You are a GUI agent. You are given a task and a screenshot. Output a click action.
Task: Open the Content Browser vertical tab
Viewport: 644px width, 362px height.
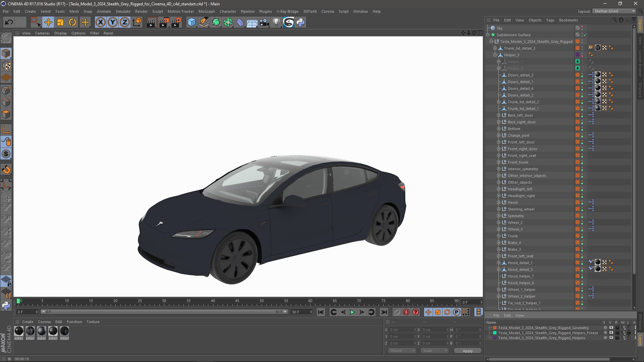coord(640,63)
